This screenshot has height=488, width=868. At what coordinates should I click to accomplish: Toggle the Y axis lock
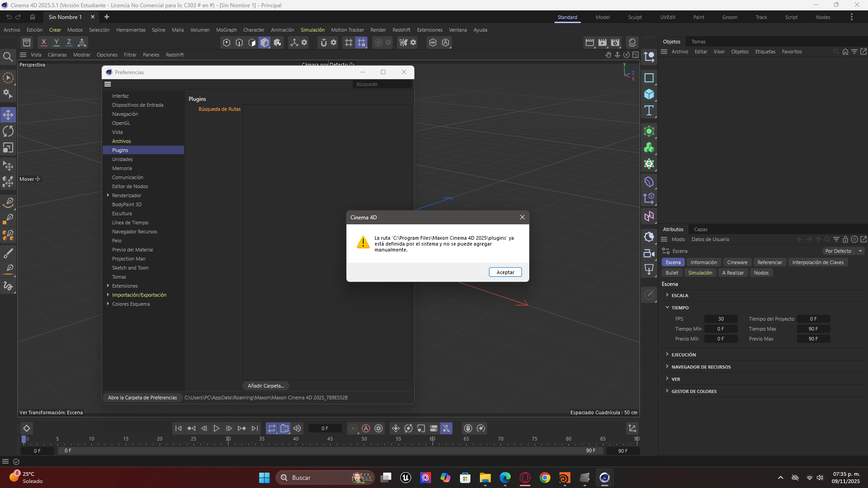click(x=56, y=43)
